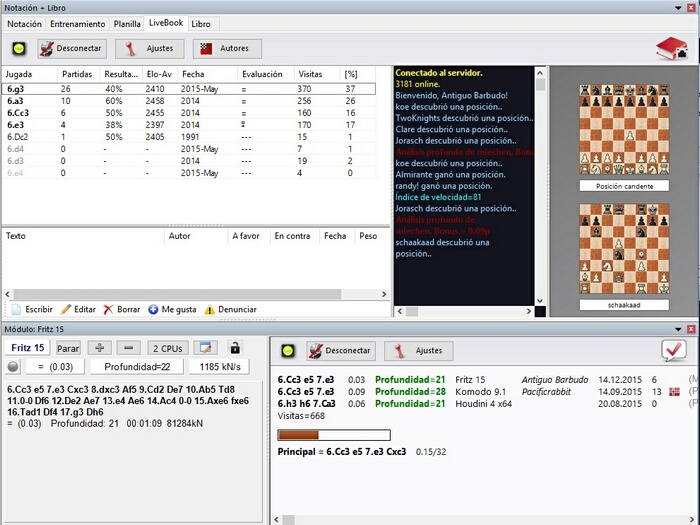Open the Autores button
Viewport: 700px width, 525px height.
[227, 48]
